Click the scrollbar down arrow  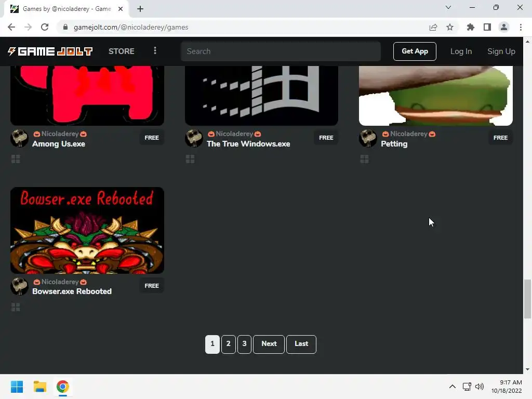coord(527,369)
